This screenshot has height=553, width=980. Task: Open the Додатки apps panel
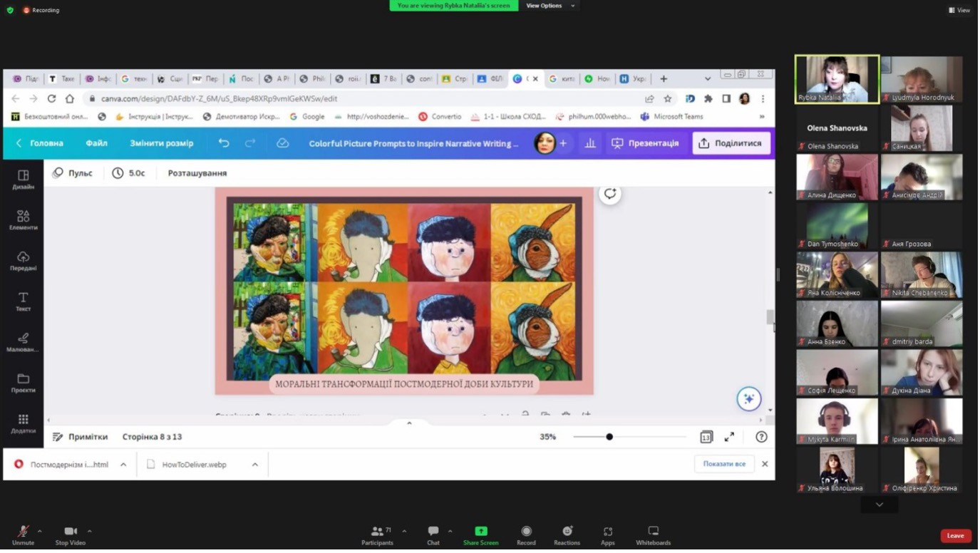(x=23, y=423)
